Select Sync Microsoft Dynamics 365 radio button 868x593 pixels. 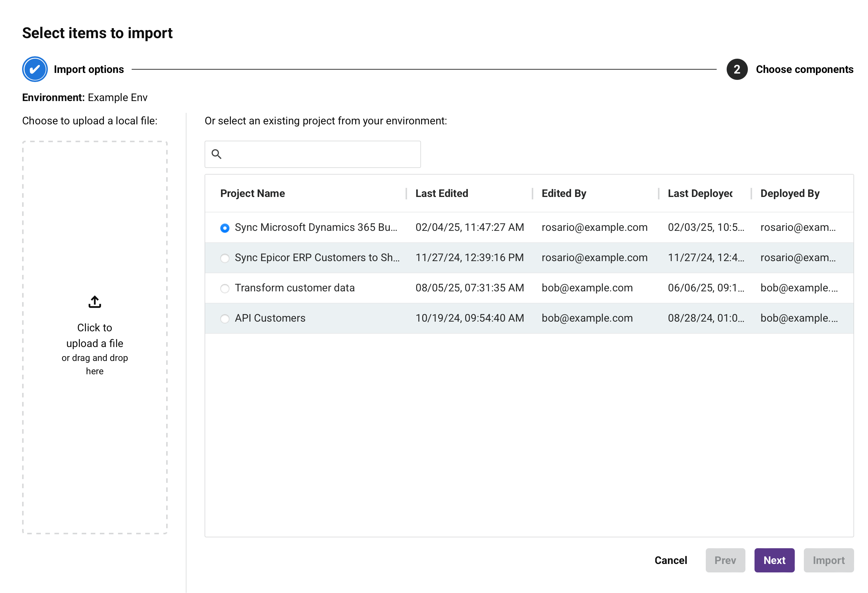(225, 228)
